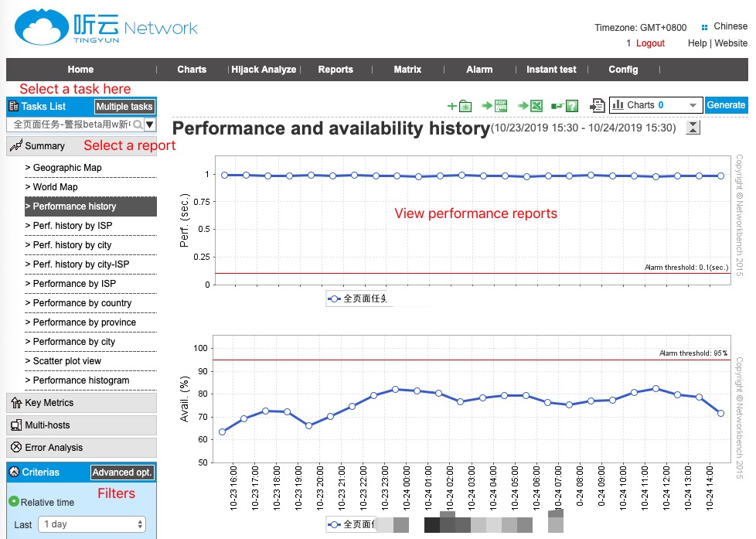Image resolution: width=756 pixels, height=539 pixels.
Task: Click the green add-to-folder icon
Action: tap(459, 106)
